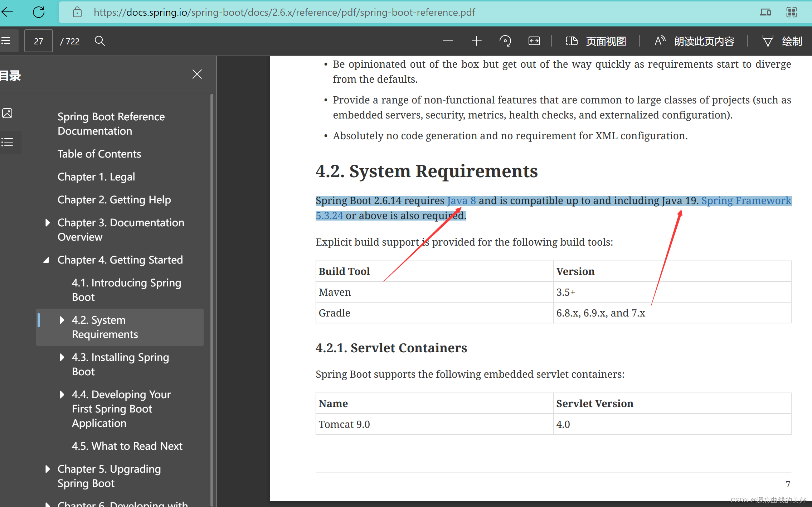Start 朗读此页内容 read aloud
Viewport: 812px width, 507px height.
tap(694, 40)
